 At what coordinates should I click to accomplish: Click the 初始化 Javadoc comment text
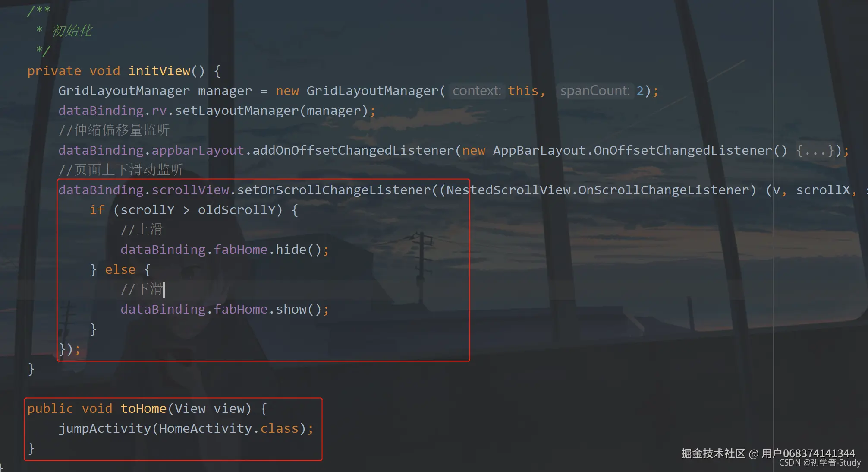click(72, 31)
